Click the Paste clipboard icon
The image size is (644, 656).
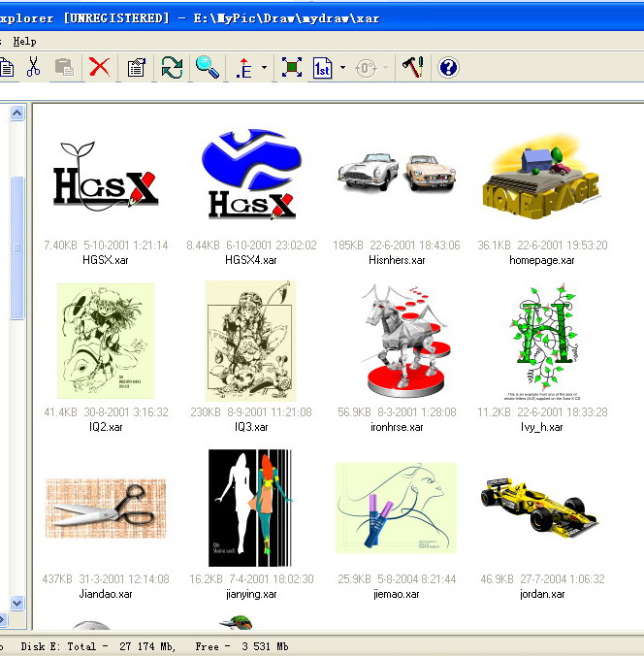coord(64,67)
